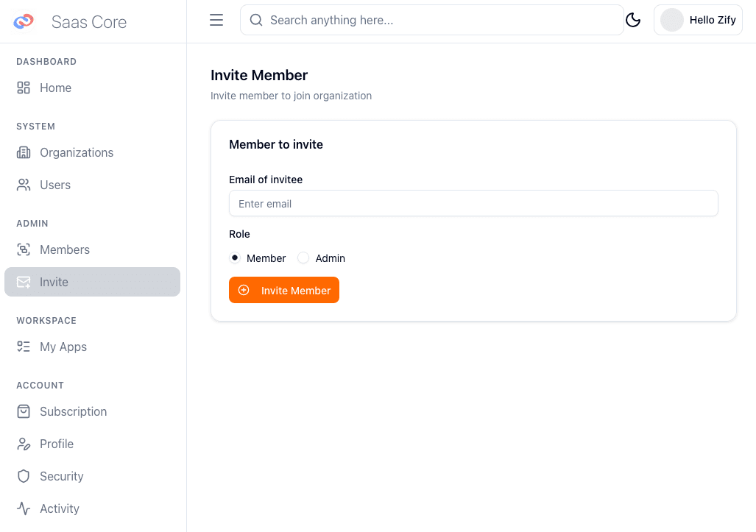Click the Subscription shopping bag icon

point(24,411)
